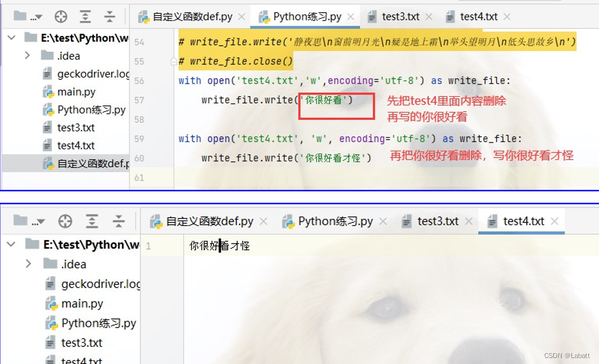Close 自定义函数def.py tab in top editor

tap(241, 17)
